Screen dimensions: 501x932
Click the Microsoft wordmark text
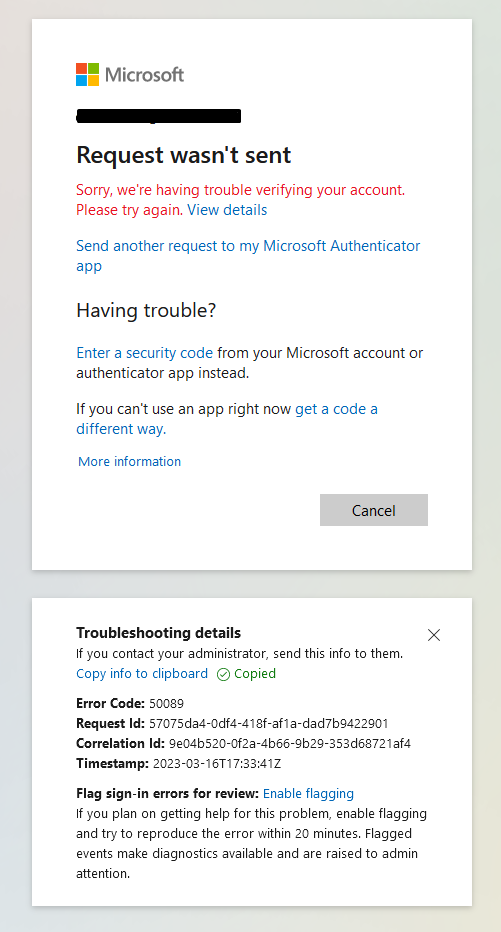tap(144, 75)
